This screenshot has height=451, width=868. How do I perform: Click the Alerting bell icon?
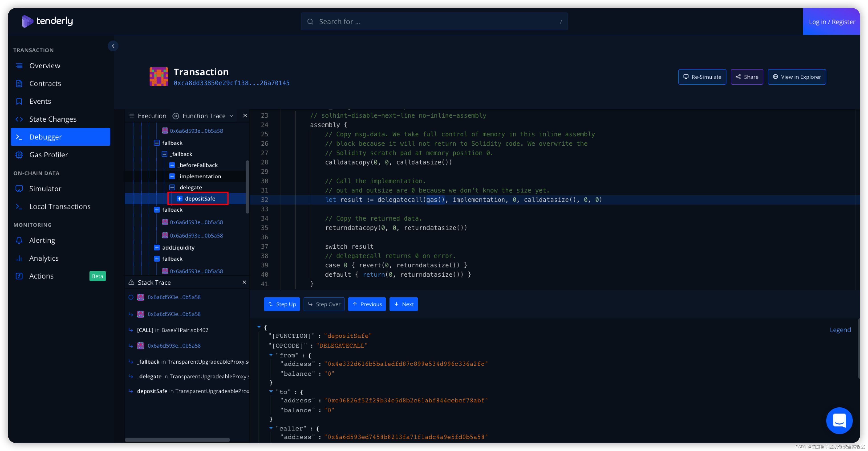(19, 240)
